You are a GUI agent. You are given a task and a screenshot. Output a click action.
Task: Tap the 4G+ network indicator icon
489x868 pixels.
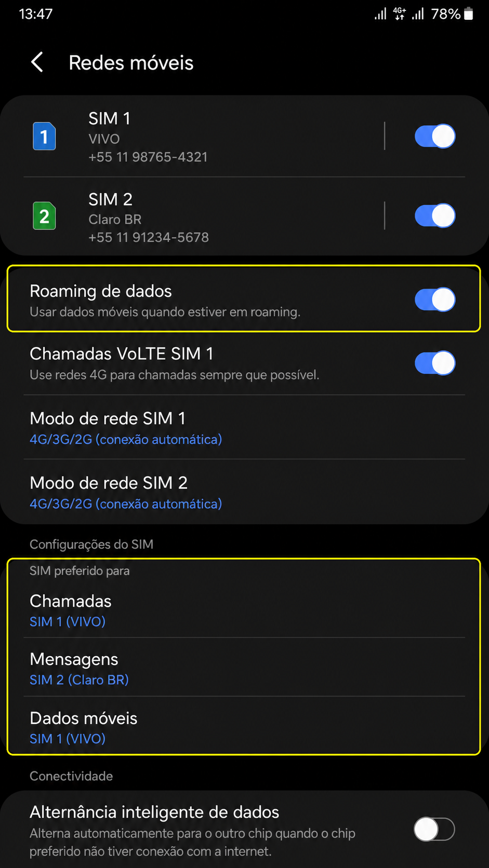(x=399, y=13)
